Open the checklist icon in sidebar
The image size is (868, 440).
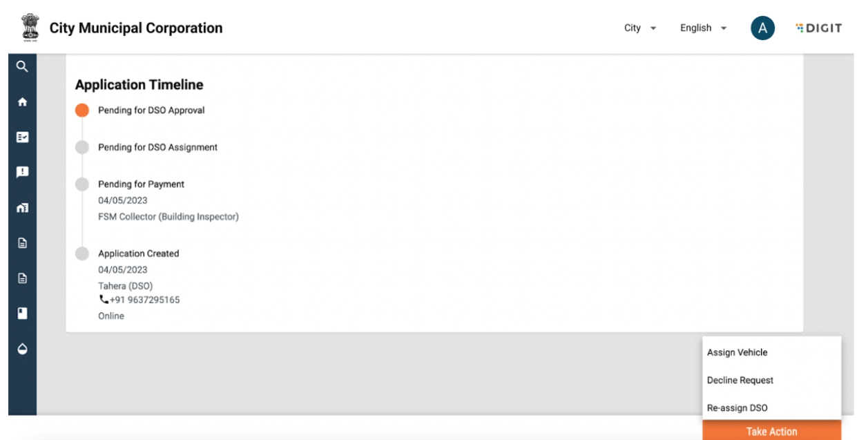tap(22, 137)
